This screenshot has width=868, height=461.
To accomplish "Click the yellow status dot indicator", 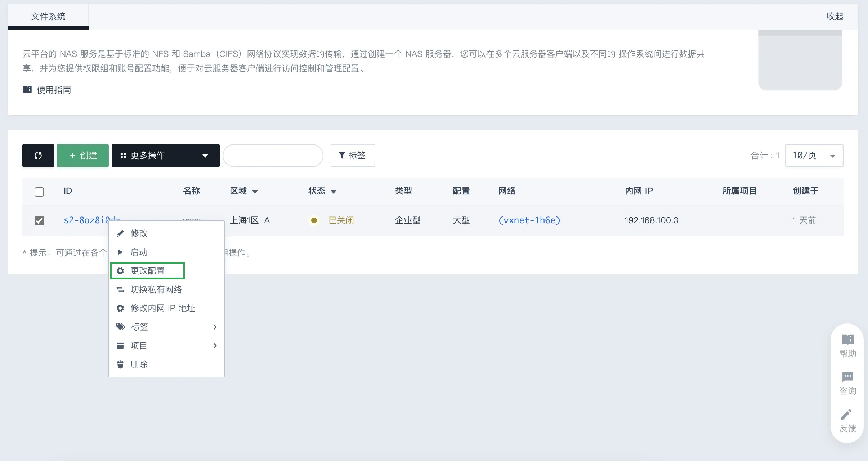I will [x=314, y=220].
